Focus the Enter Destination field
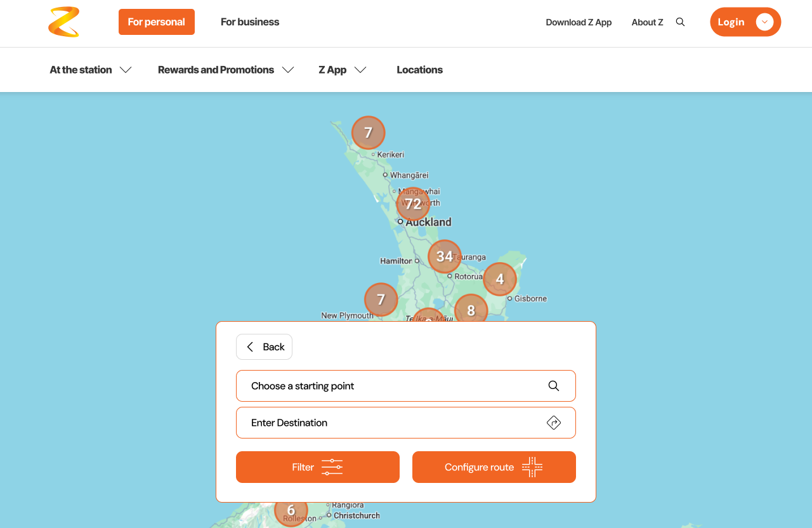 (406, 423)
